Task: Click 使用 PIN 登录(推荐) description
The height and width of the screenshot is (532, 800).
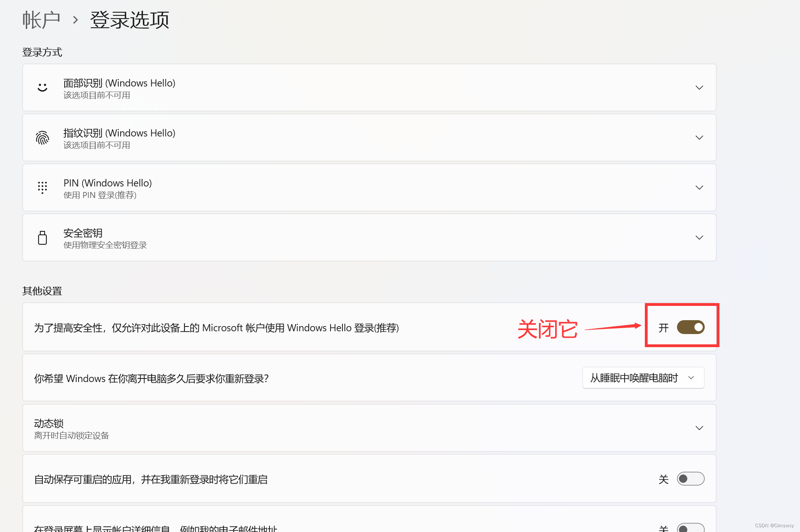Action: (100, 195)
